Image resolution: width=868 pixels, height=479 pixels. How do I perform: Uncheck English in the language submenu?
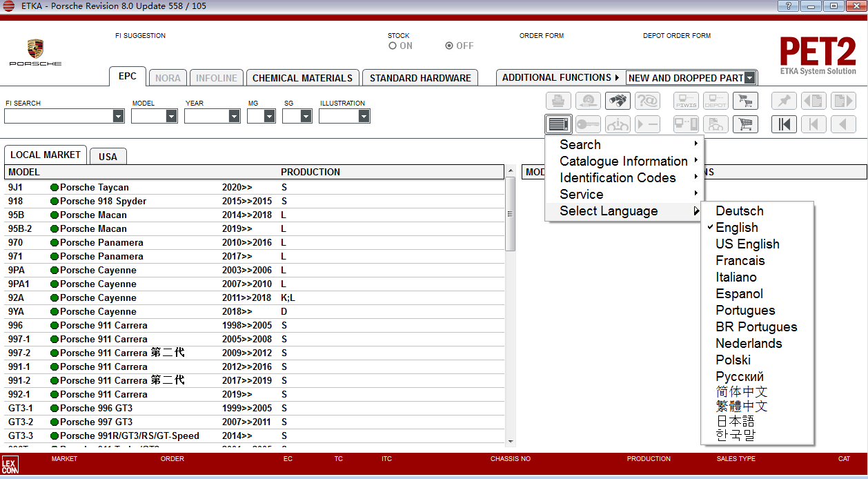pyautogui.click(x=736, y=227)
